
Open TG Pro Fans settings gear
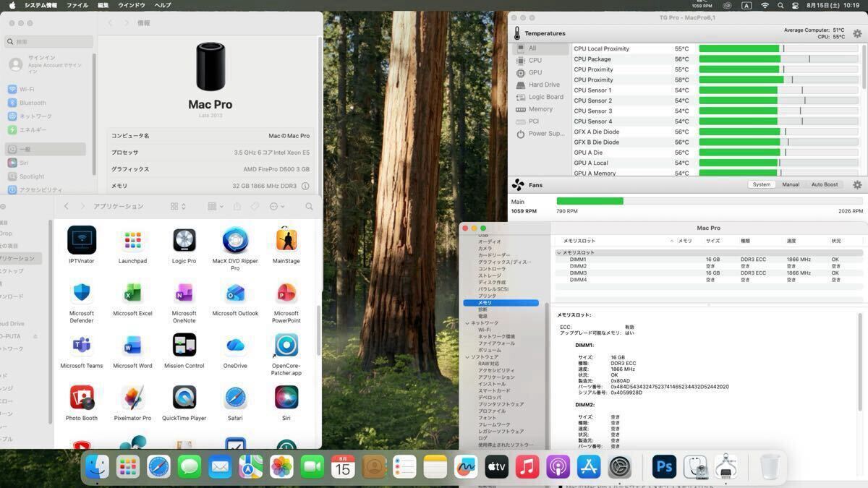(x=857, y=185)
